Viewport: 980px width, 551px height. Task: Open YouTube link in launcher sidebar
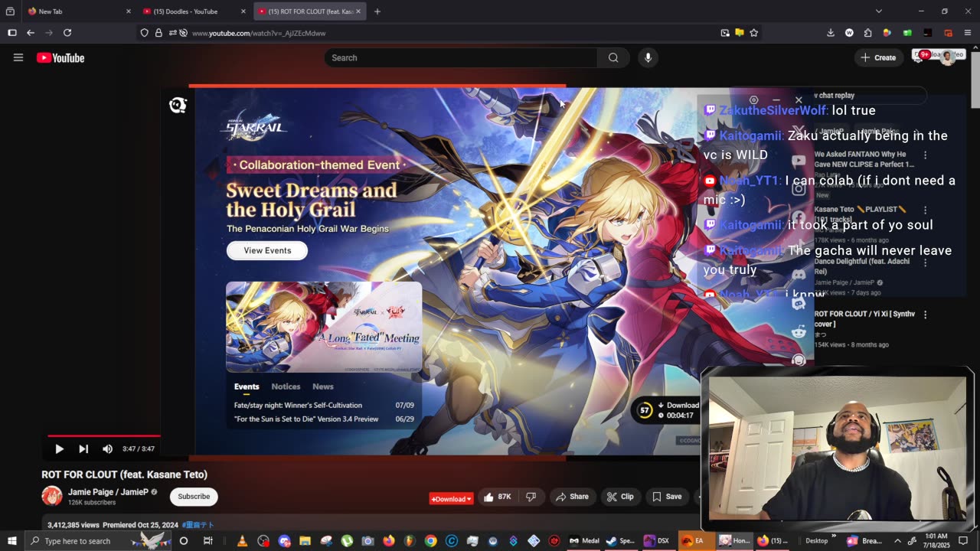799,161
